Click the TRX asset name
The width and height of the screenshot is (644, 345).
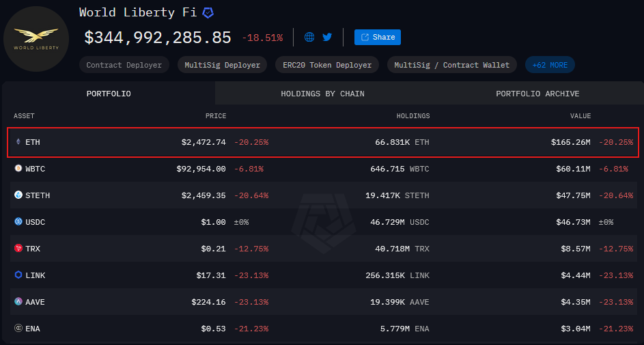click(33, 249)
